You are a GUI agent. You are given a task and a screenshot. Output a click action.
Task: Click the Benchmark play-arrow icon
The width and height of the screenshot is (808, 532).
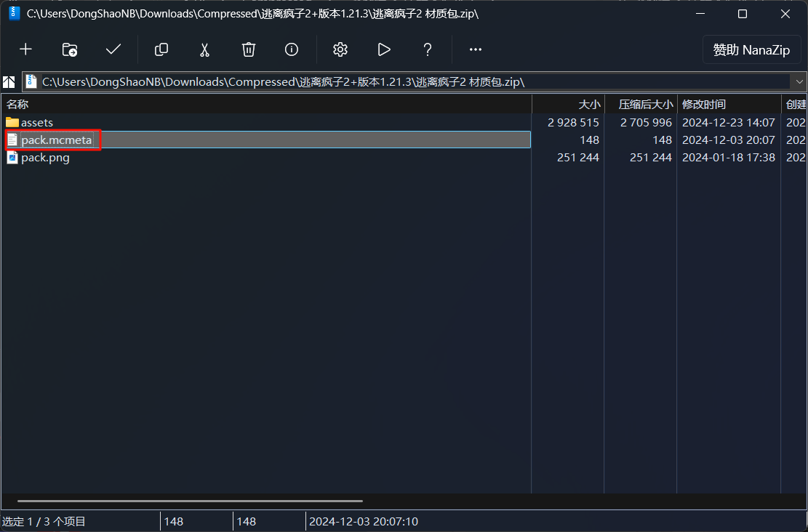pos(384,49)
